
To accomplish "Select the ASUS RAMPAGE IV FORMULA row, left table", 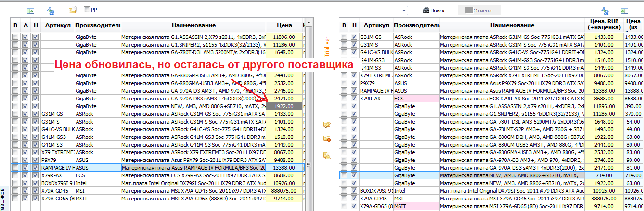I will [x=157, y=168].
